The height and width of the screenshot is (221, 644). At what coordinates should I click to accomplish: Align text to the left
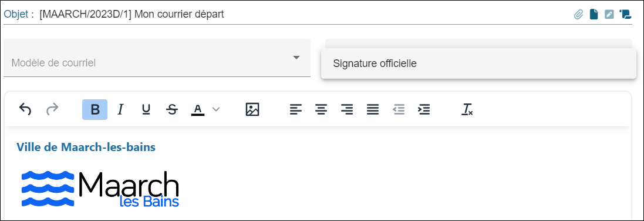click(296, 109)
